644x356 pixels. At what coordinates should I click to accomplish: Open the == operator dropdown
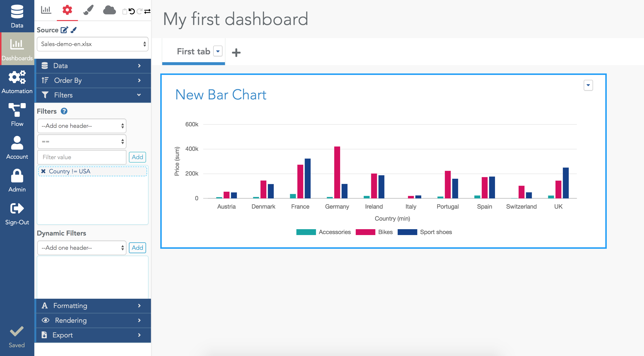[82, 142]
